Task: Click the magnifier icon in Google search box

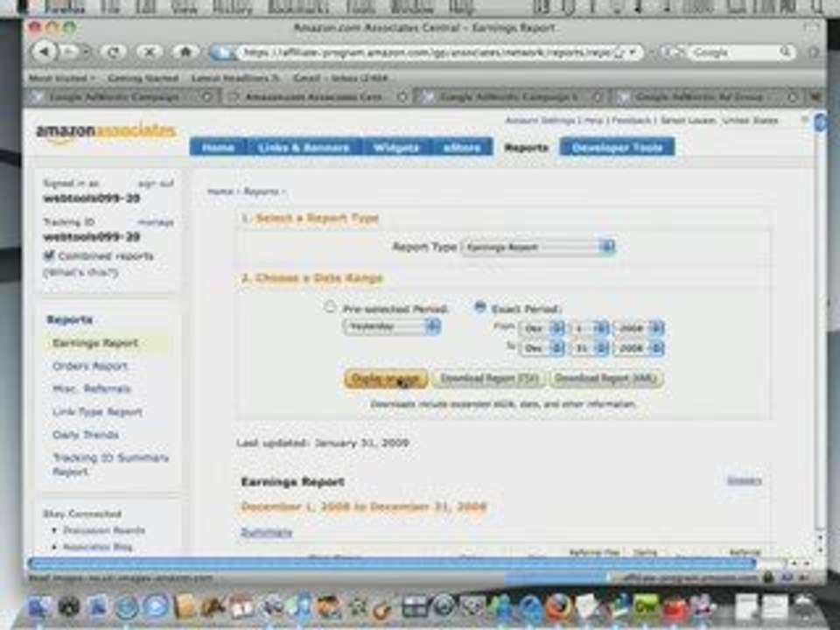Action: [786, 52]
